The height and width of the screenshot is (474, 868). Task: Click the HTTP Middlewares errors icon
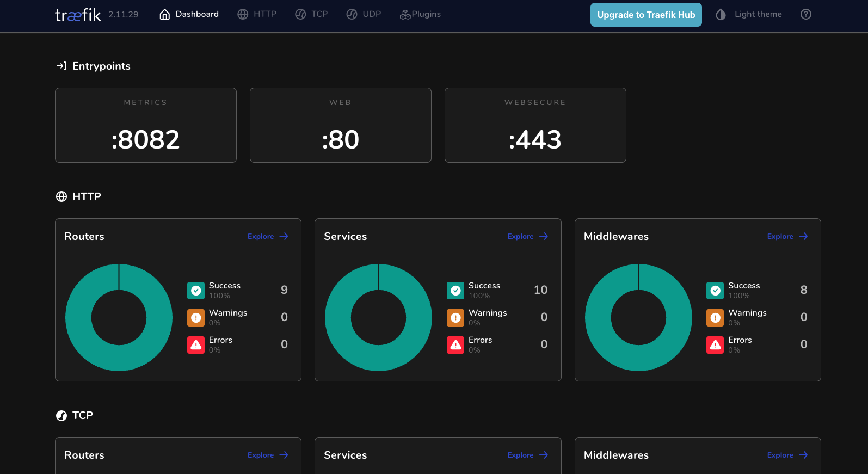715,345
